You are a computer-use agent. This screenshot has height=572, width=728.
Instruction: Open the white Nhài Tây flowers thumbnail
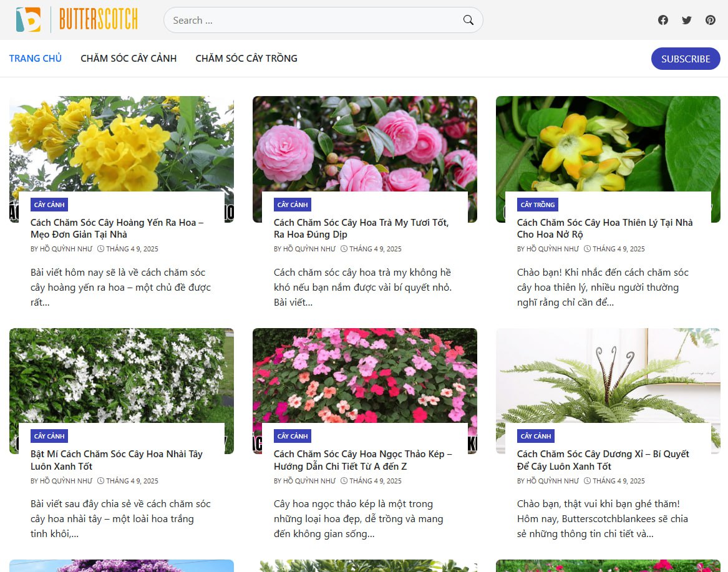tap(122, 376)
